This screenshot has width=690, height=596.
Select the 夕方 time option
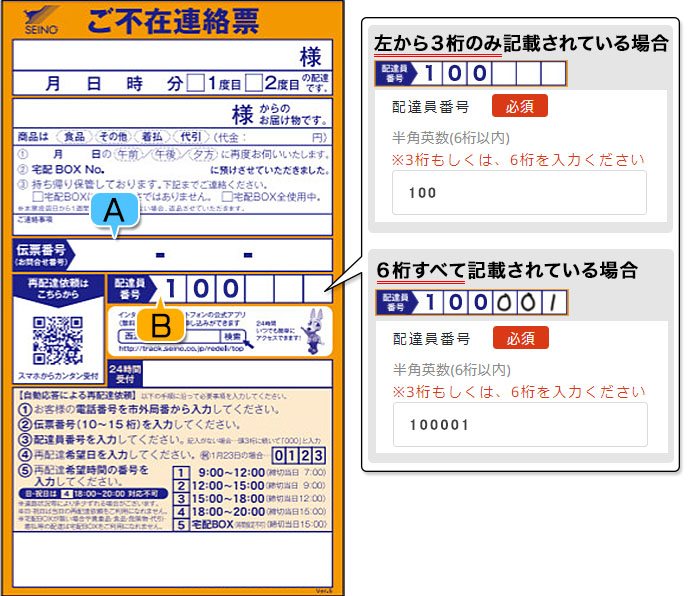pyautogui.click(x=203, y=155)
